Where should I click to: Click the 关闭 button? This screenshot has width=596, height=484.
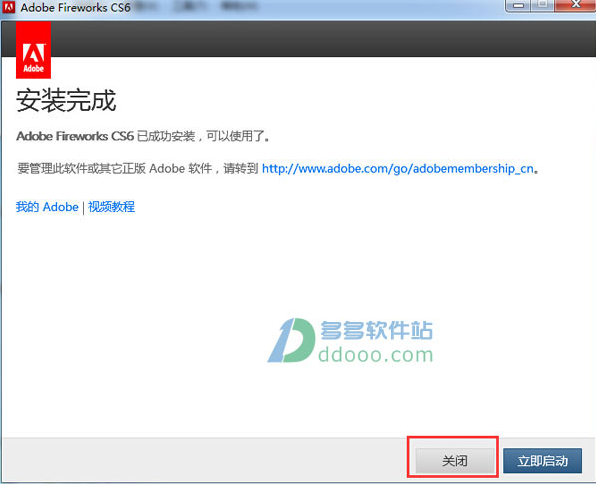pyautogui.click(x=455, y=460)
